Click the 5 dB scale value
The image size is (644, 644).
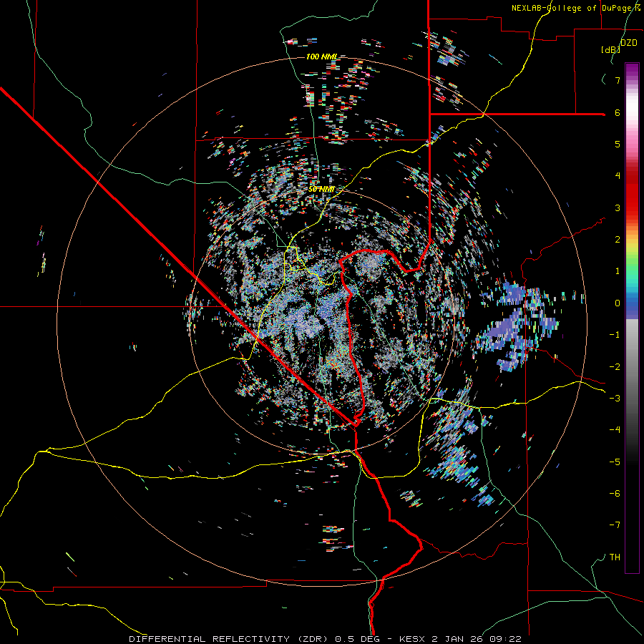tap(618, 144)
